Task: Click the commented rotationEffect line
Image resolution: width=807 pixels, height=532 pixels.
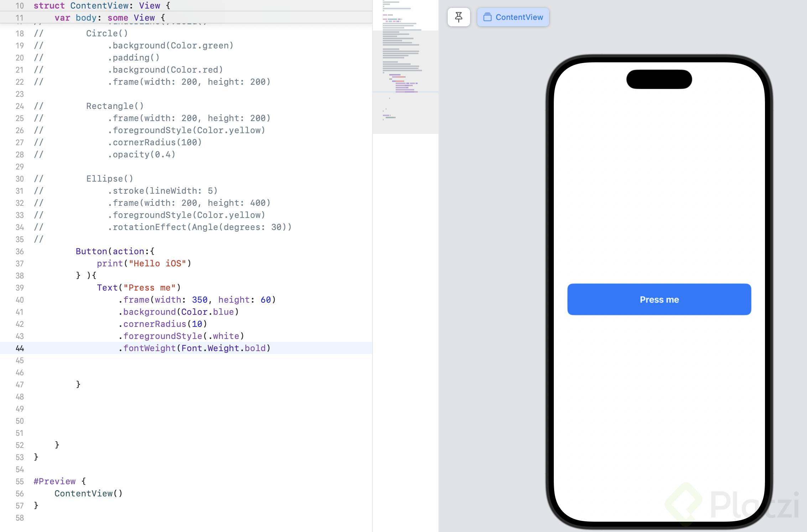Action: click(199, 227)
